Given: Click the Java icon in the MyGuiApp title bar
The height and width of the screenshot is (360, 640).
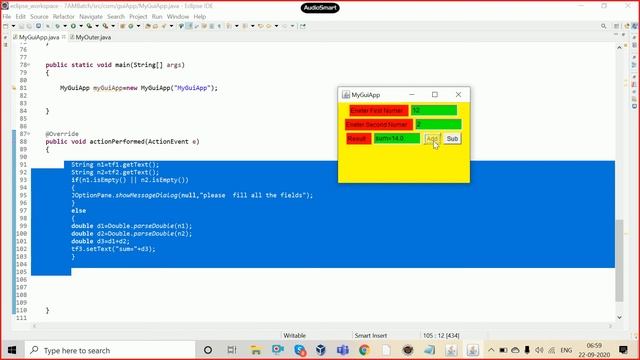Looking at the screenshot, I should pyautogui.click(x=346, y=95).
